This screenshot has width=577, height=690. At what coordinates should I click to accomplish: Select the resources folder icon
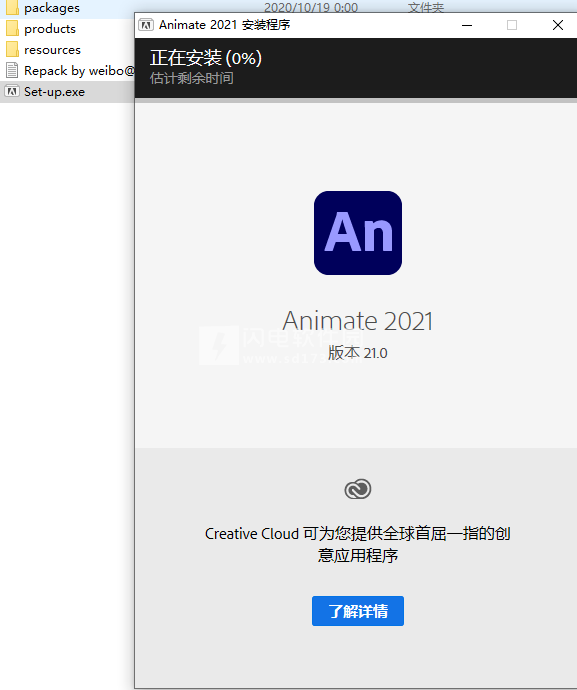point(12,49)
